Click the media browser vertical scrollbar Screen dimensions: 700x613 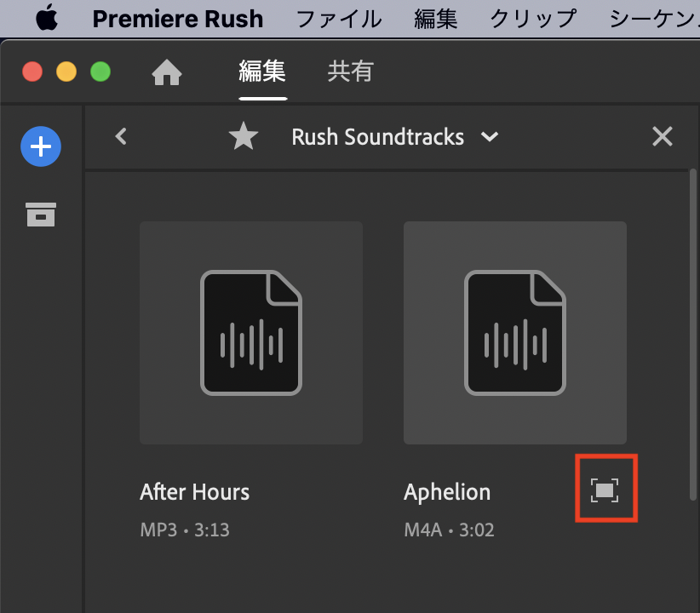point(693,332)
